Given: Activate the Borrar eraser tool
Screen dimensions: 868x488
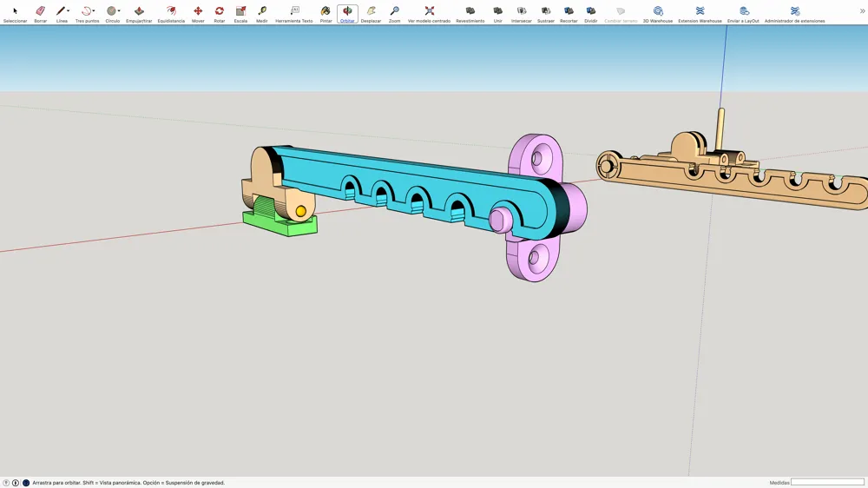Looking at the screenshot, I should click(41, 13).
